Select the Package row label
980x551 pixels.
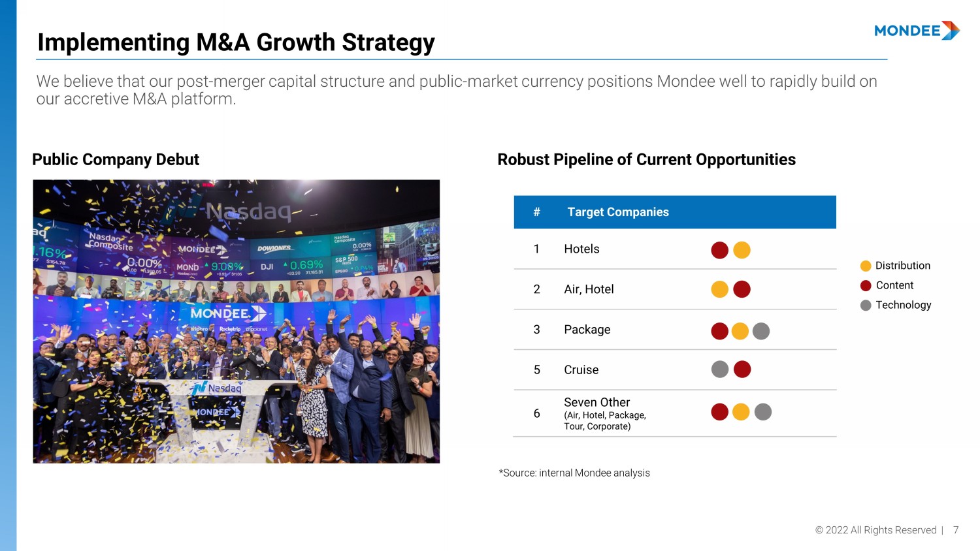587,330
